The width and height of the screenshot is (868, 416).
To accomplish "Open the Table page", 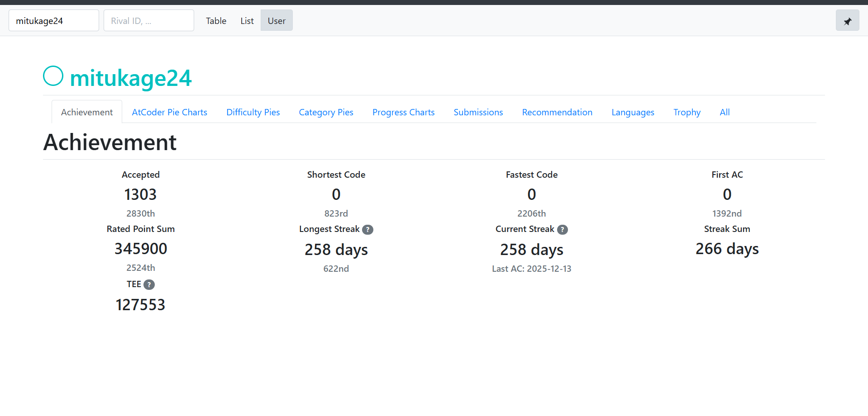I will pos(216,21).
